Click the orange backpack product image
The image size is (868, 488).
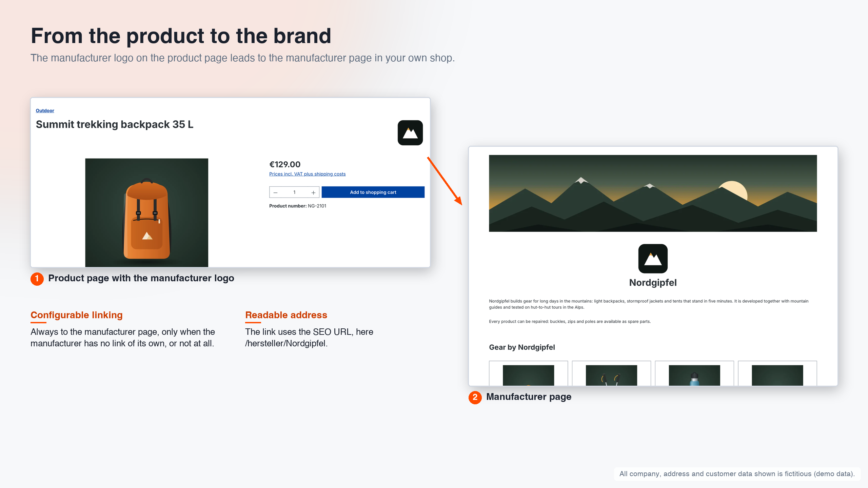pyautogui.click(x=146, y=212)
